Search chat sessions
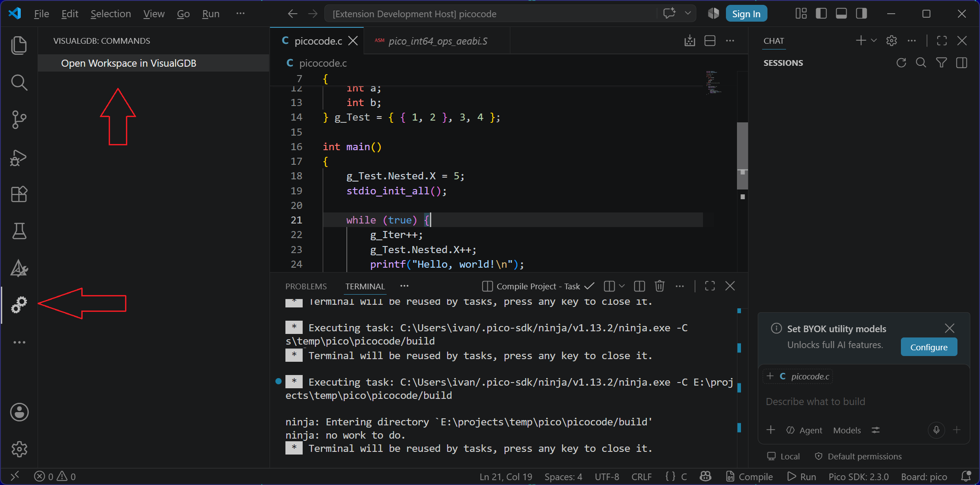Screen dimensions: 980x485 [x=921, y=63]
